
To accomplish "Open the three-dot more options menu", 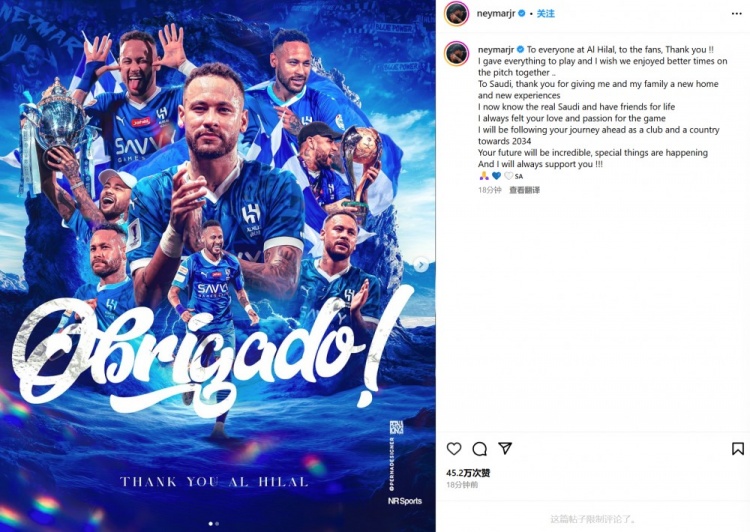I will pos(737,14).
